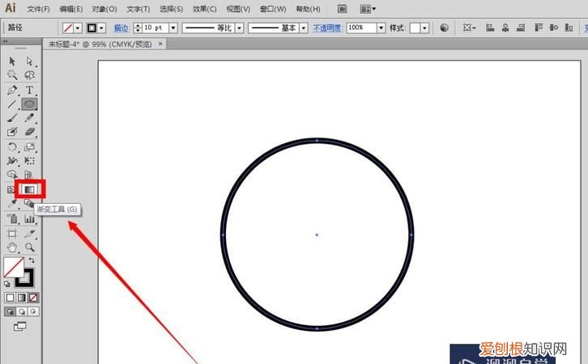Open the 效果(C) menu

point(206,9)
